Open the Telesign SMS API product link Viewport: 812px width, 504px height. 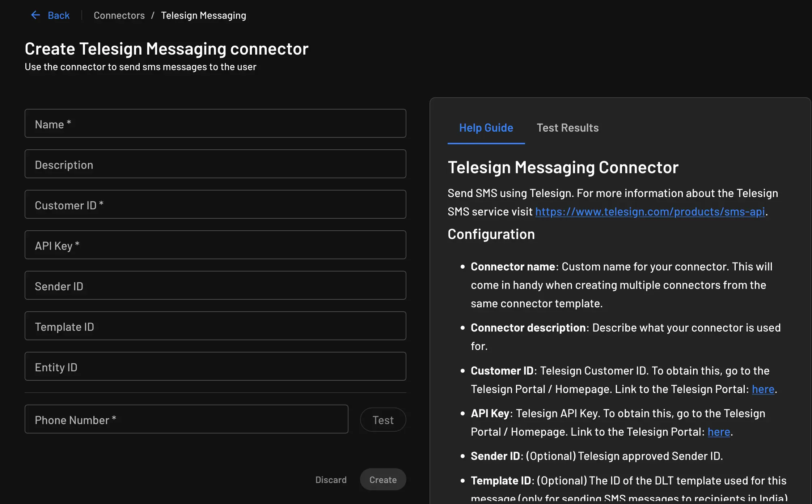(x=650, y=212)
